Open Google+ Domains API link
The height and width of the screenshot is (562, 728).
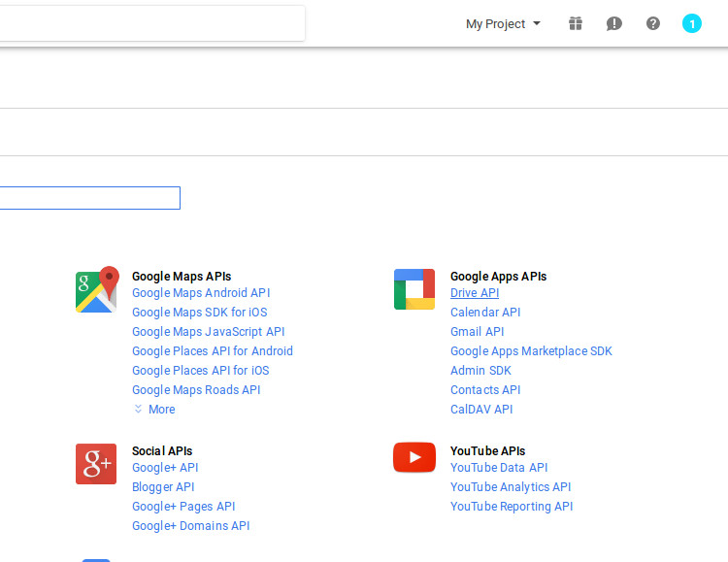190,526
